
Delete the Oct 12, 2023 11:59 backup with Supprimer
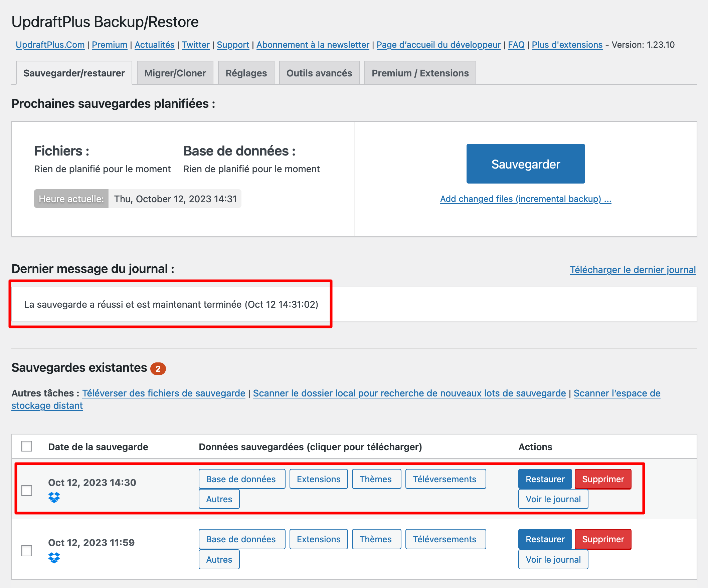[603, 539]
